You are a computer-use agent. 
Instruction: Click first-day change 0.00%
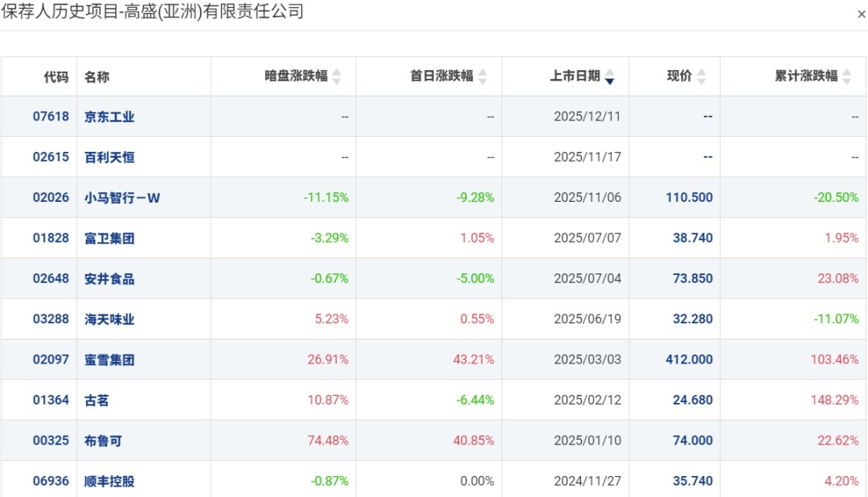tap(477, 480)
